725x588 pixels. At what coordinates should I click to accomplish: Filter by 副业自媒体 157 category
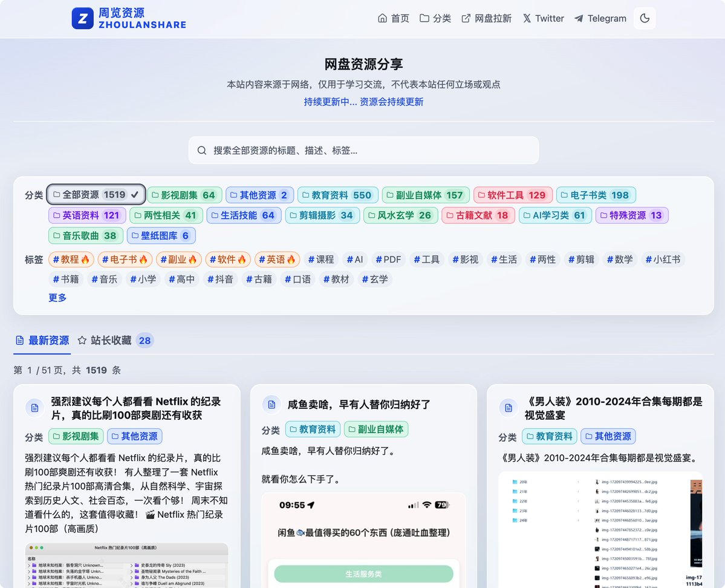pyautogui.click(x=426, y=195)
